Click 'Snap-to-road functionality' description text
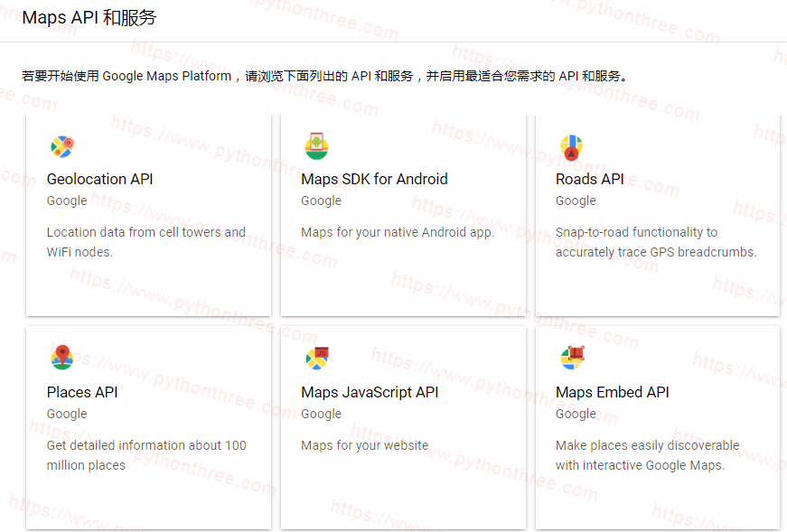787x532 pixels. pos(656,242)
